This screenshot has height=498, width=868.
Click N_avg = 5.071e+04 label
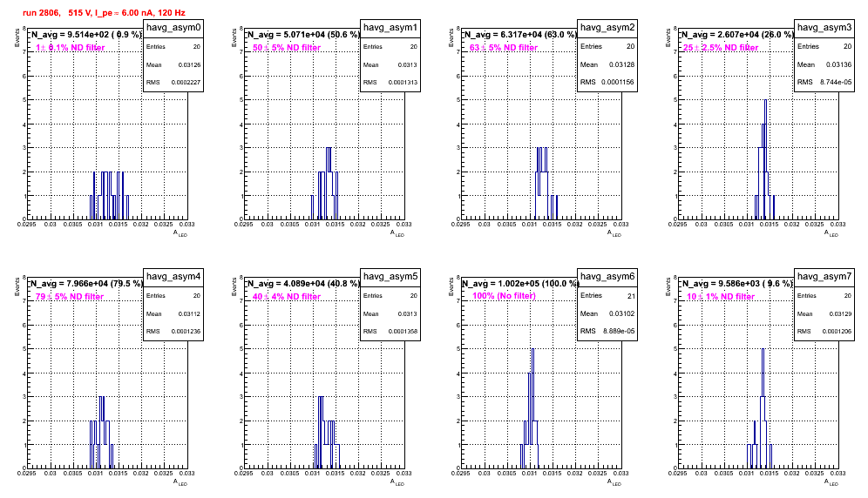303,35
